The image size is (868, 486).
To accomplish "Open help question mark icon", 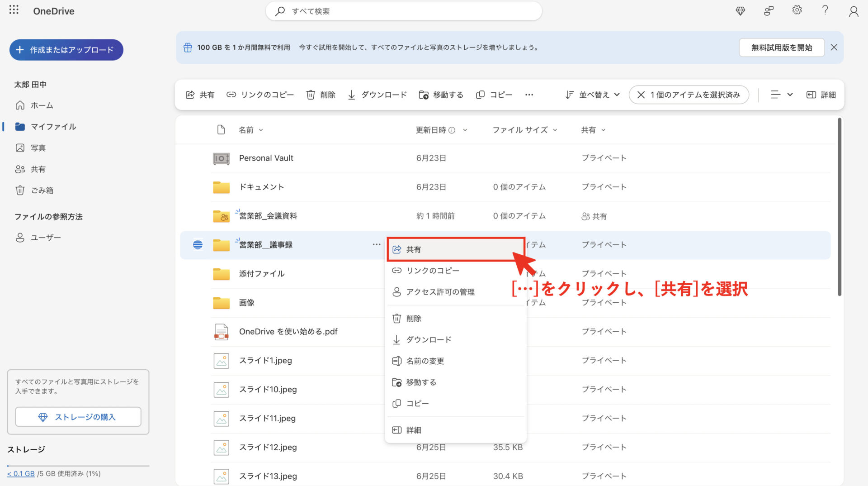I will [x=825, y=10].
